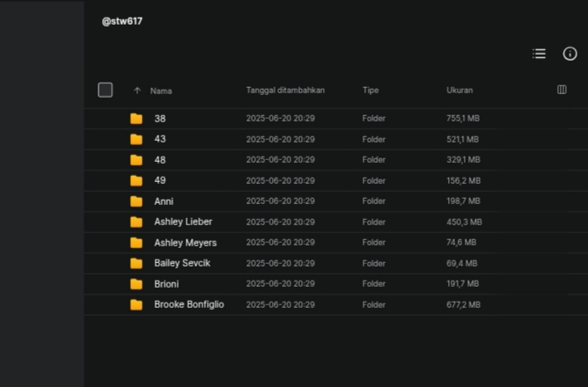The width and height of the screenshot is (588, 387).
Task: Click the Ashley Lieber folder icon
Action: [x=136, y=222]
